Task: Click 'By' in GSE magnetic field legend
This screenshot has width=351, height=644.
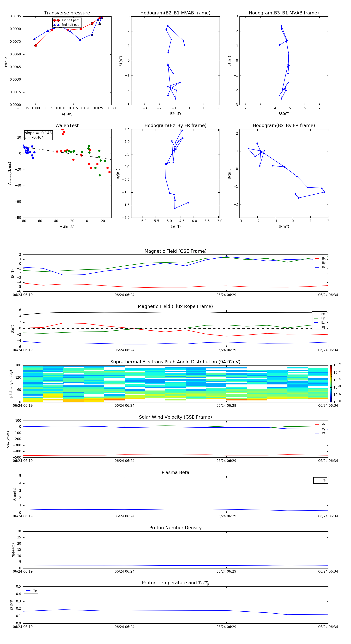Action: click(x=324, y=263)
